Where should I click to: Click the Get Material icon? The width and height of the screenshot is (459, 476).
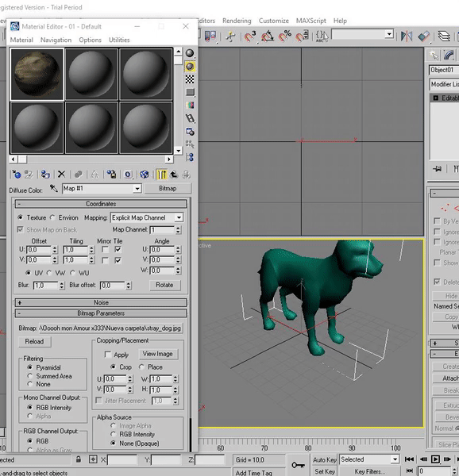[17, 175]
